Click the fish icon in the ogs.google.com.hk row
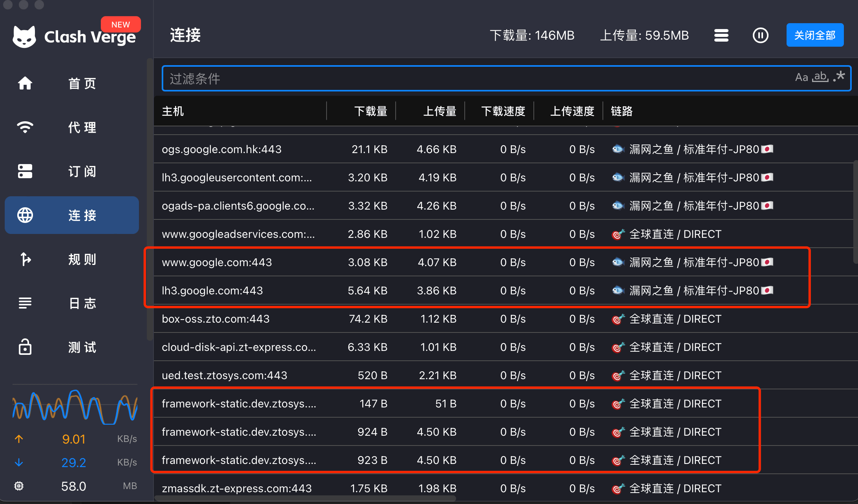This screenshot has width=858, height=504. (618, 149)
